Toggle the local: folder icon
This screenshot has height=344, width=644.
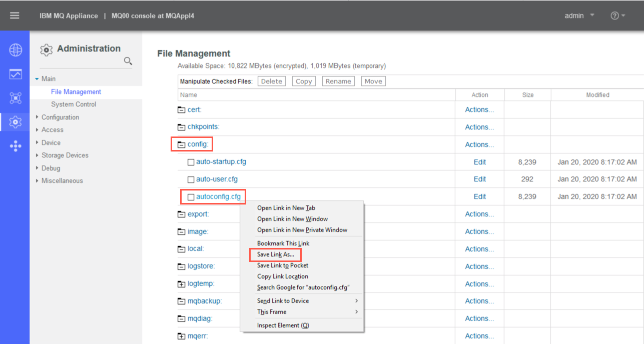pyautogui.click(x=181, y=249)
